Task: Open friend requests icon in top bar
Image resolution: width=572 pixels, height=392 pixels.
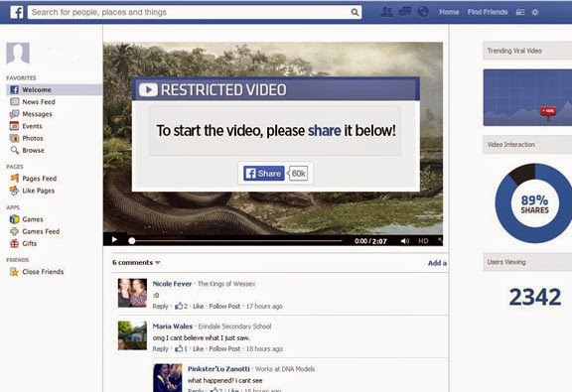Action: tap(386, 12)
